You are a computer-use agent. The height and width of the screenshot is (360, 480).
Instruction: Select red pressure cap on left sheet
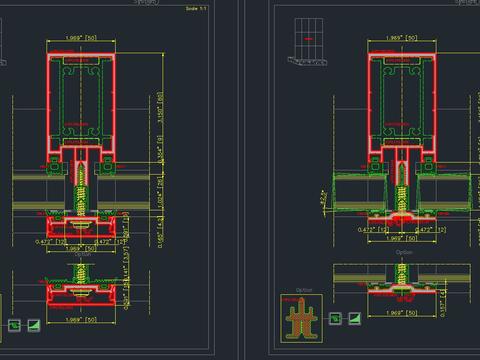(x=81, y=227)
